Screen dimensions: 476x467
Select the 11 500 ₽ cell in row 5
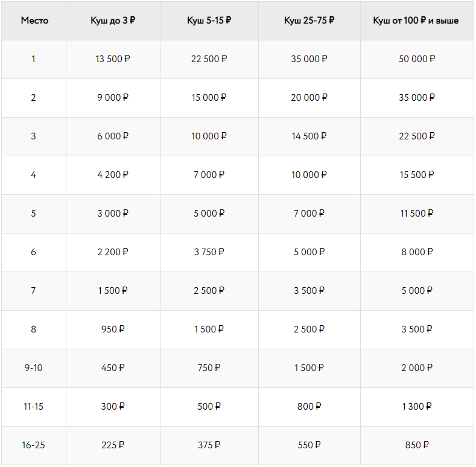[416, 214]
